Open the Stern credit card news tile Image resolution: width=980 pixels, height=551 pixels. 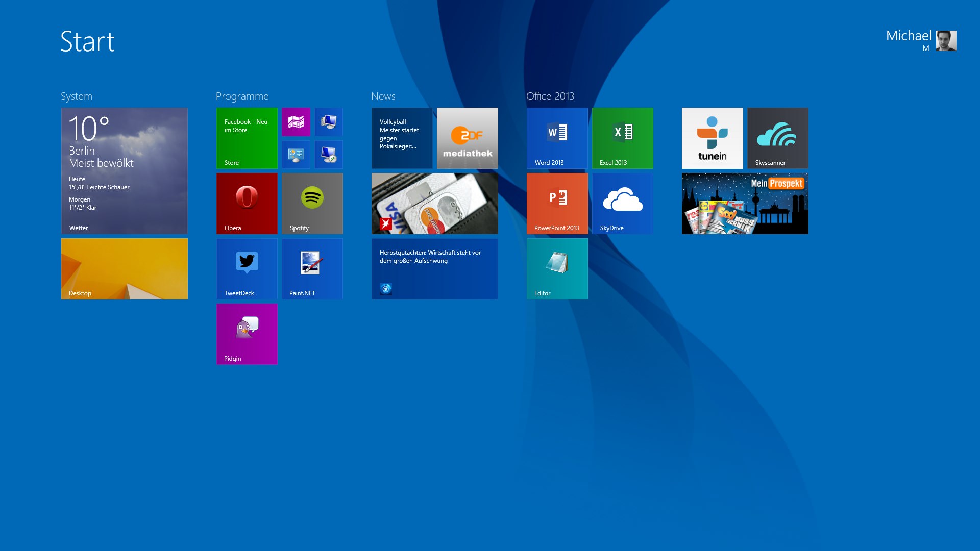click(x=435, y=204)
